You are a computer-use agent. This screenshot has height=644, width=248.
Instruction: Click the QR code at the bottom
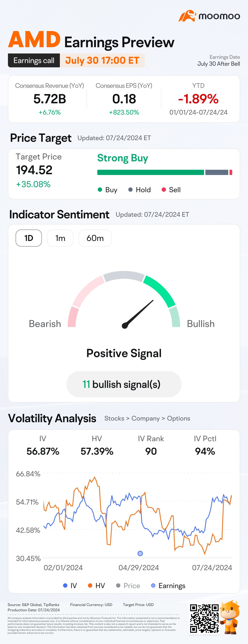[204, 618]
